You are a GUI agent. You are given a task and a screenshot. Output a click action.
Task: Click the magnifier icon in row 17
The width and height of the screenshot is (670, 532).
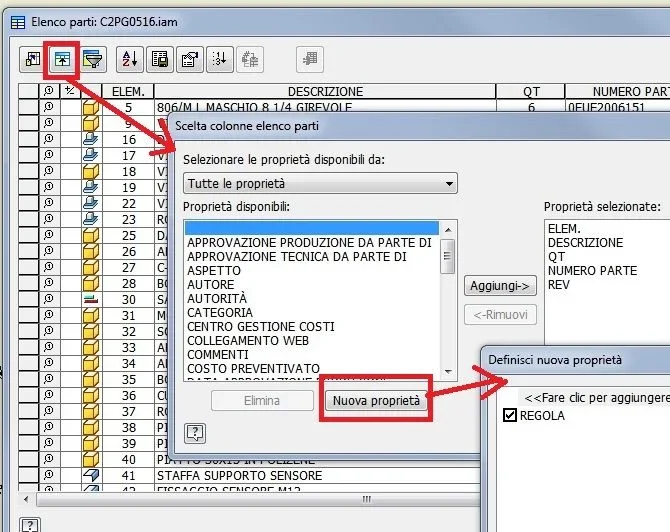(x=49, y=155)
